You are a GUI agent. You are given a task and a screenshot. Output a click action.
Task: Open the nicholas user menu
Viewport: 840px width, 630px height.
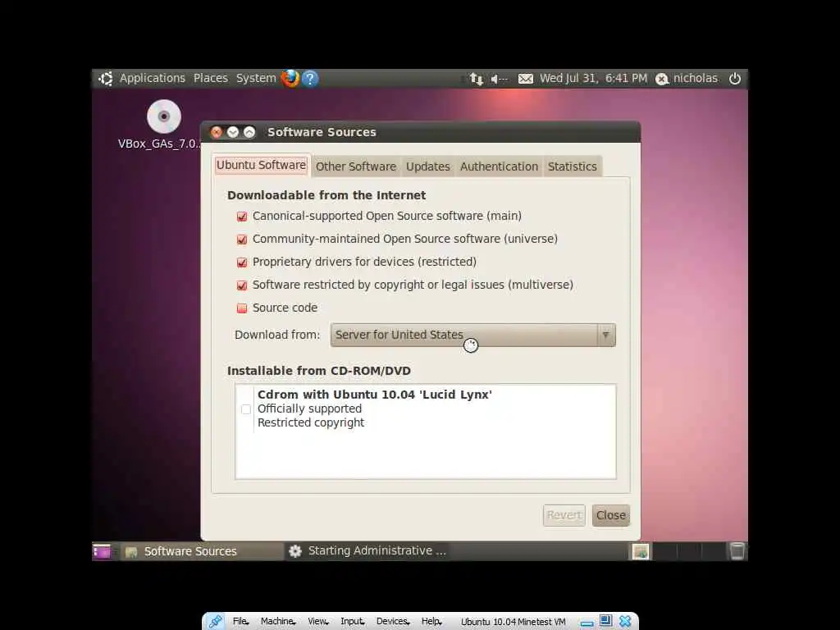(695, 78)
